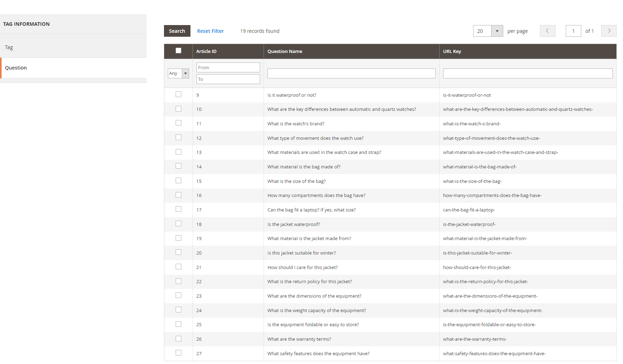Click 'How many compartments does the bag have?'
The height and width of the screenshot is (364, 623).
[316, 195]
